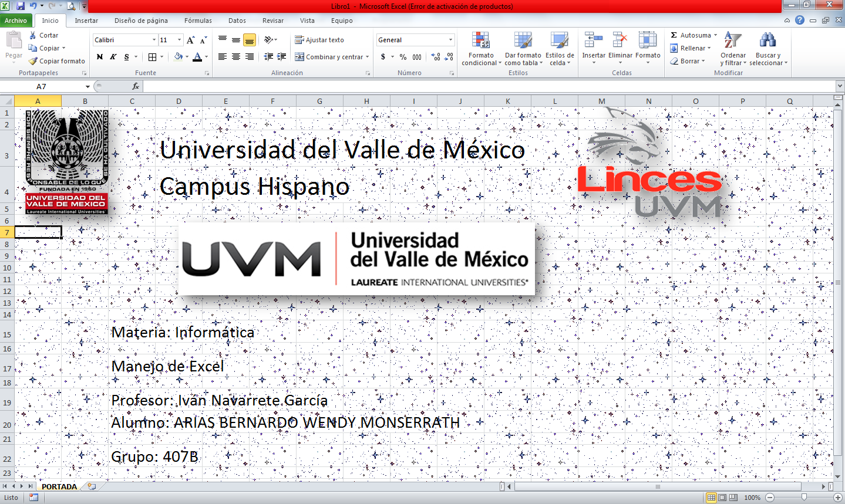This screenshot has height=504, width=845.
Task: Align cell text right
Action: click(x=250, y=57)
